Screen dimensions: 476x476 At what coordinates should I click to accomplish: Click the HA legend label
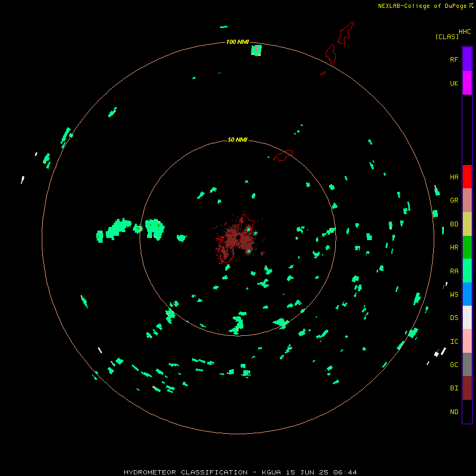click(454, 177)
